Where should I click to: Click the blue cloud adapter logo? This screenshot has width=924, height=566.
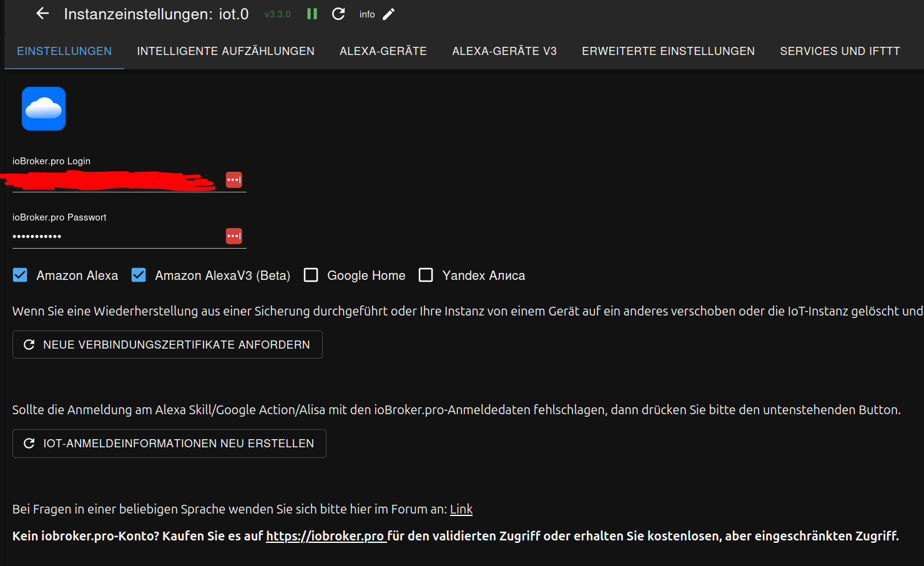coord(44,109)
